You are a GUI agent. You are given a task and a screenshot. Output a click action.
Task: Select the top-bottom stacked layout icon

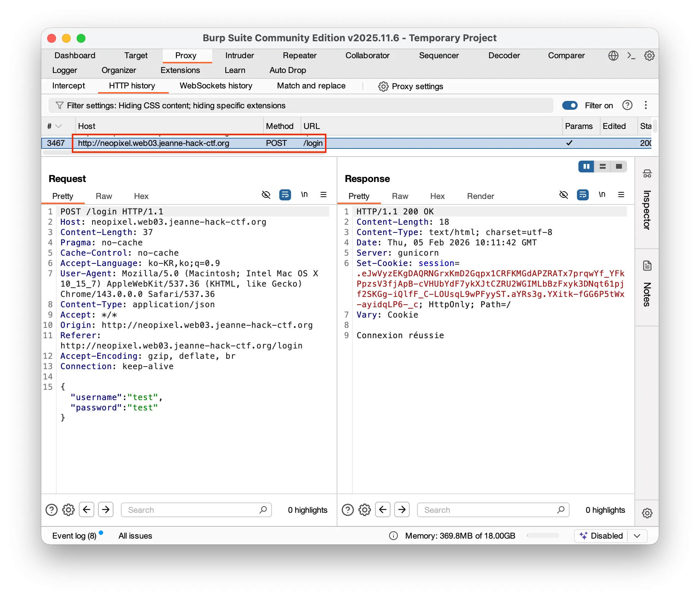(603, 167)
